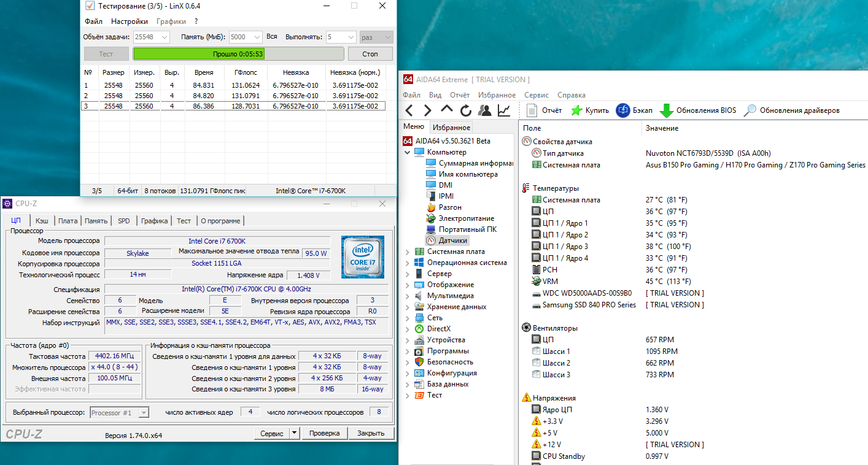Open Сервис menu in AIDA64
This screenshot has width=868, height=465.
click(537, 95)
